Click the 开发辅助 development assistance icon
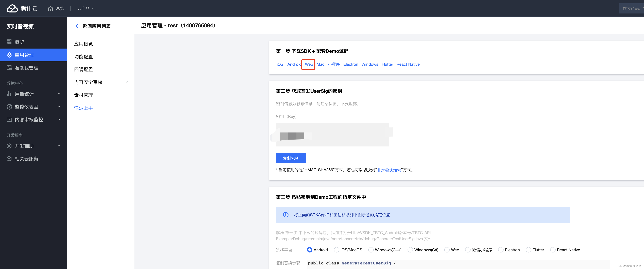Screen dimensions: 644x269 click(9, 146)
